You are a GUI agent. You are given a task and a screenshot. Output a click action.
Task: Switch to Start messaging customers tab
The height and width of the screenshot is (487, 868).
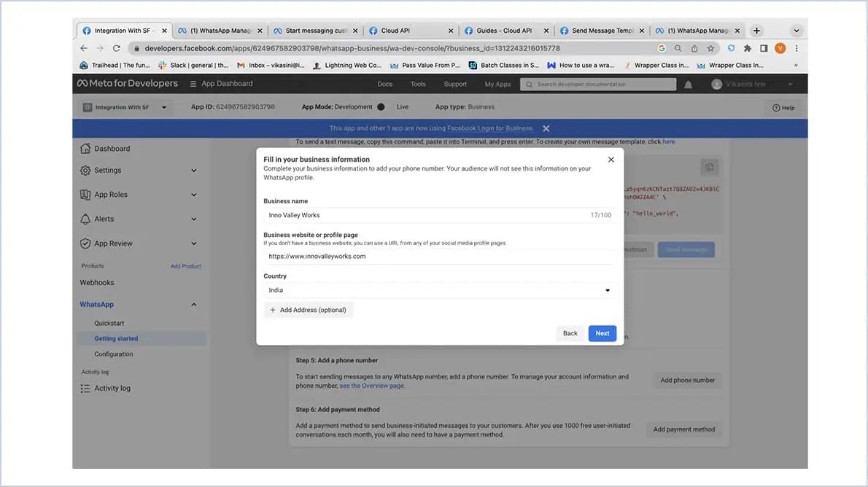(x=316, y=31)
